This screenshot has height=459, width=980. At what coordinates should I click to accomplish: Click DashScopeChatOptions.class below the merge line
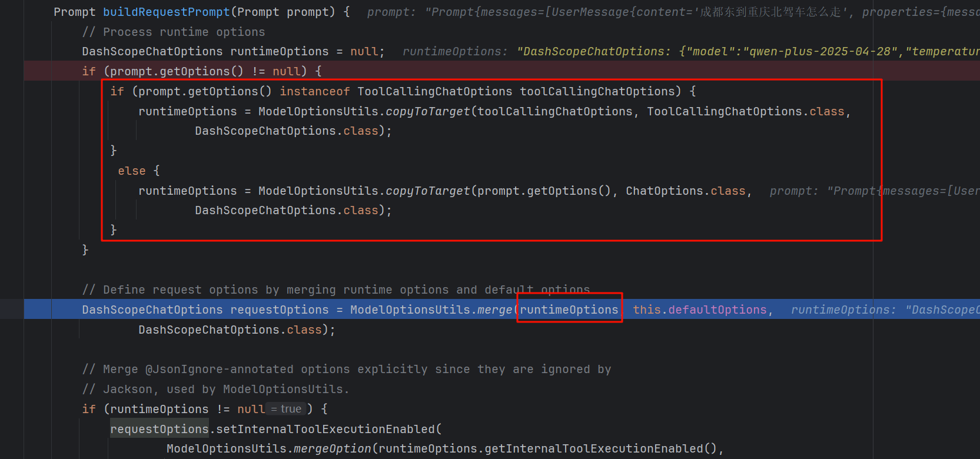click(230, 330)
